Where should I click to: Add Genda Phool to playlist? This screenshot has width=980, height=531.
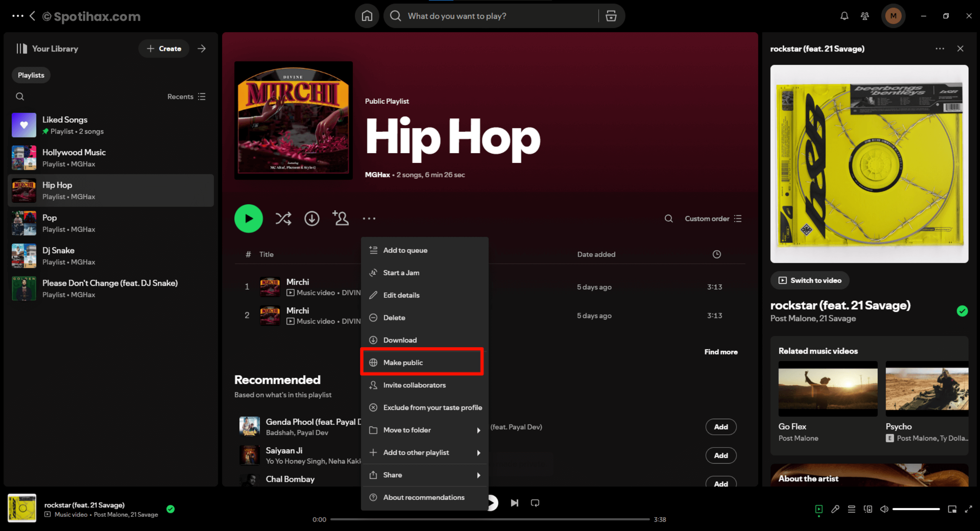click(721, 427)
